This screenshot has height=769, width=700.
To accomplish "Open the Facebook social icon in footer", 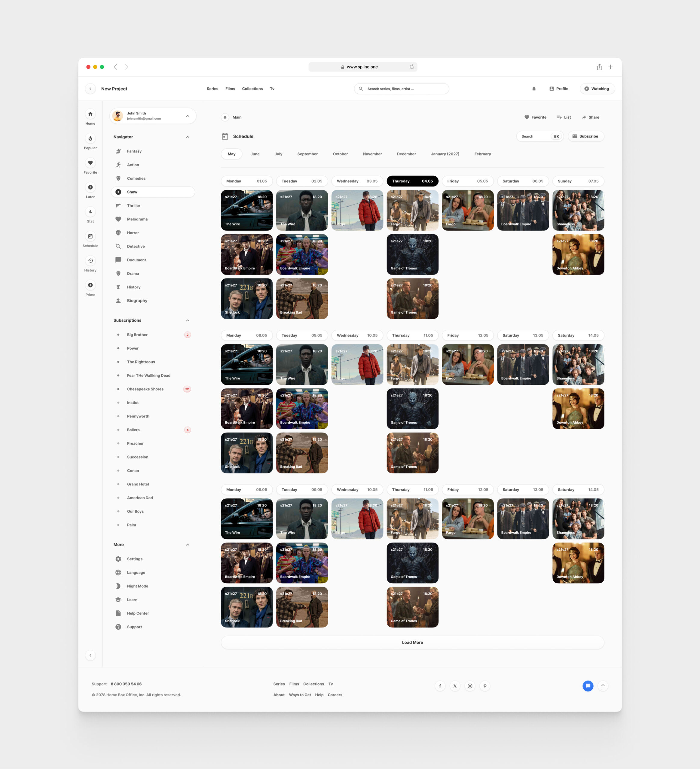I will click(440, 686).
